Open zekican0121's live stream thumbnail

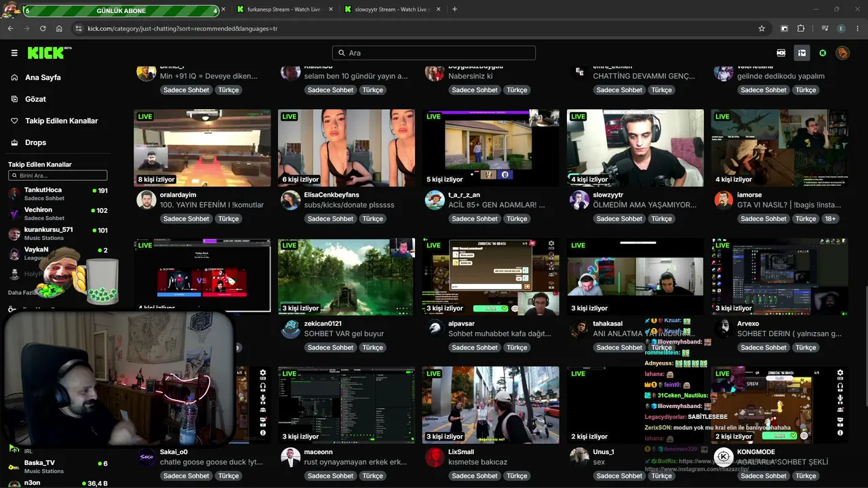coord(347,277)
